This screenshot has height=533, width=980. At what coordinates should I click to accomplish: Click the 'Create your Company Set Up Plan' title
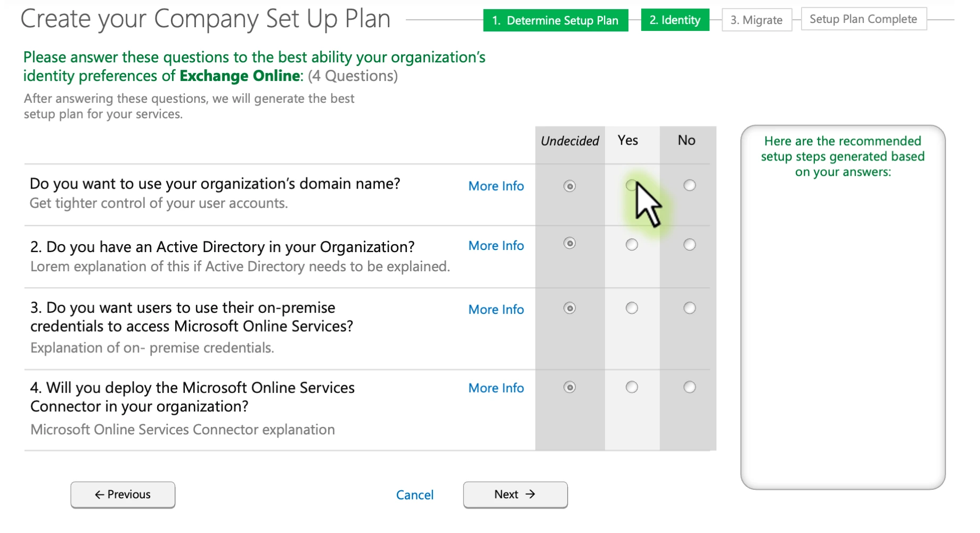pyautogui.click(x=206, y=19)
